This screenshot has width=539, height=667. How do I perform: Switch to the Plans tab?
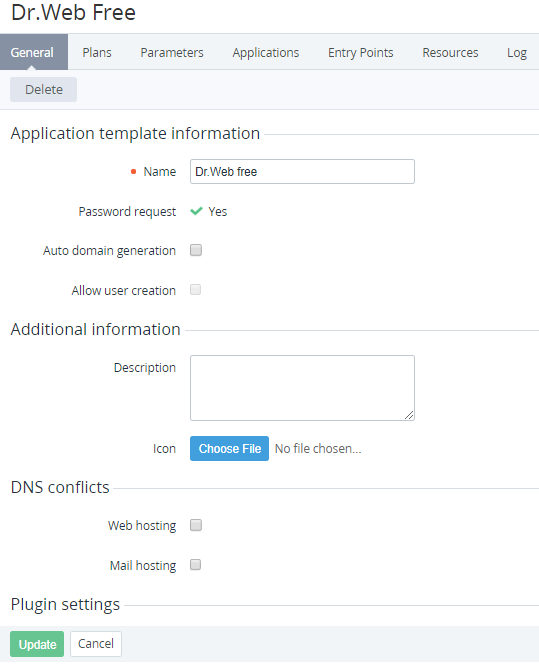(97, 52)
